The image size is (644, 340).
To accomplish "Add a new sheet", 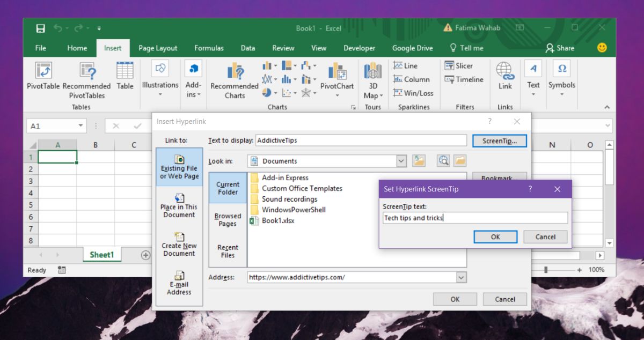I will click(145, 255).
